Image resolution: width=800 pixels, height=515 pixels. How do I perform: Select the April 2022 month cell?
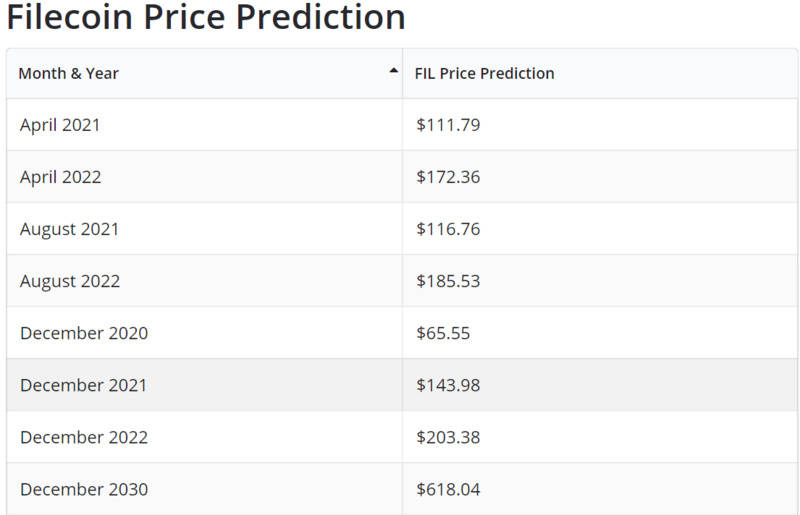pos(204,177)
